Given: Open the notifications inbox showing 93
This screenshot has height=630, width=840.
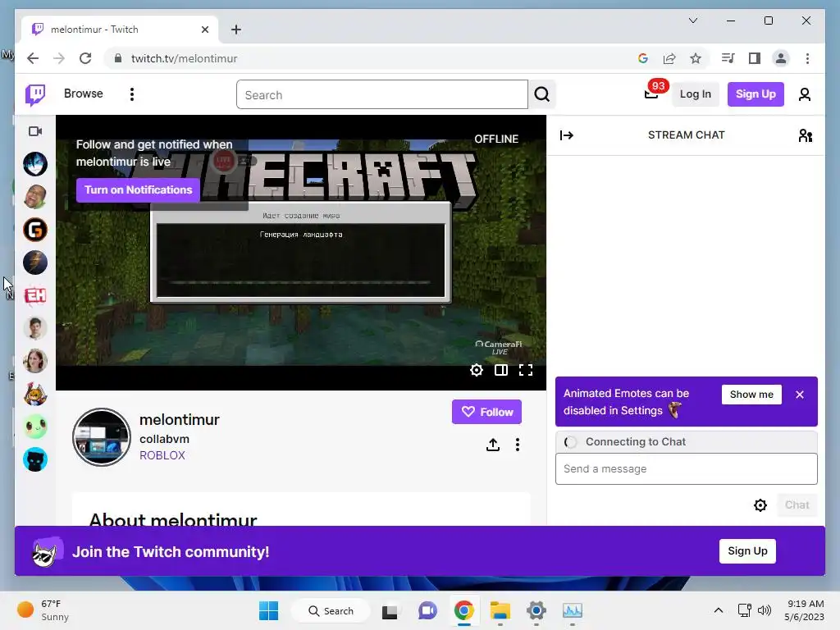Looking at the screenshot, I should point(651,94).
